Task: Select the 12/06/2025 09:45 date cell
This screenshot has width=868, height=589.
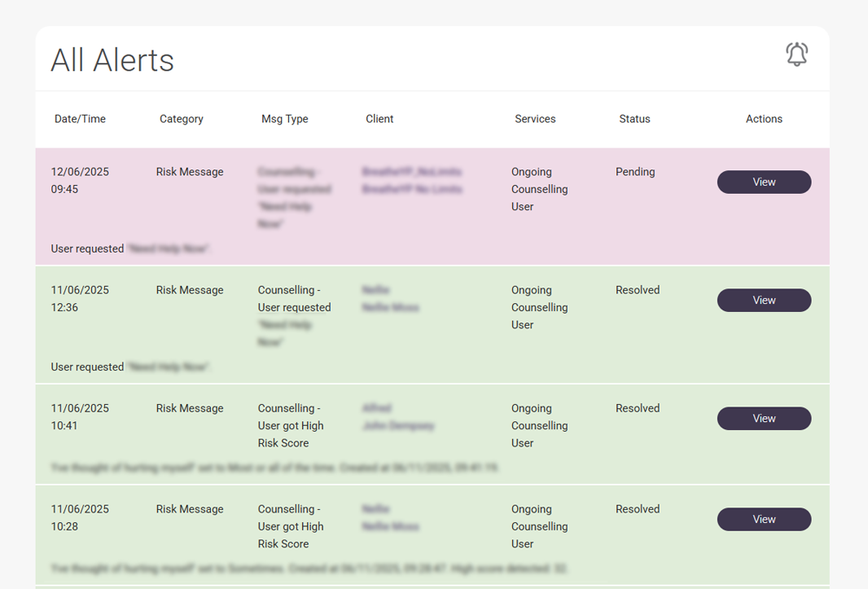Action: tap(80, 181)
